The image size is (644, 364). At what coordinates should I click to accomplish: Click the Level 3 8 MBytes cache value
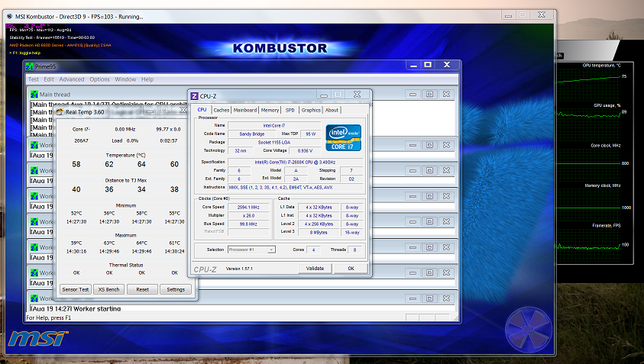point(319,232)
